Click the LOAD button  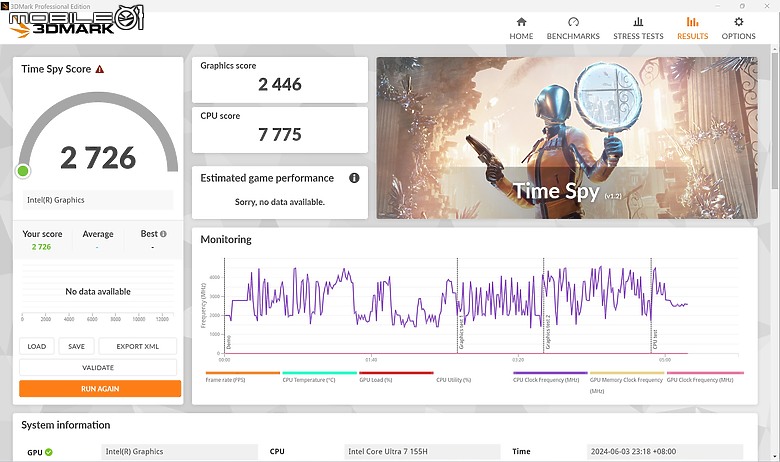pyautogui.click(x=36, y=346)
